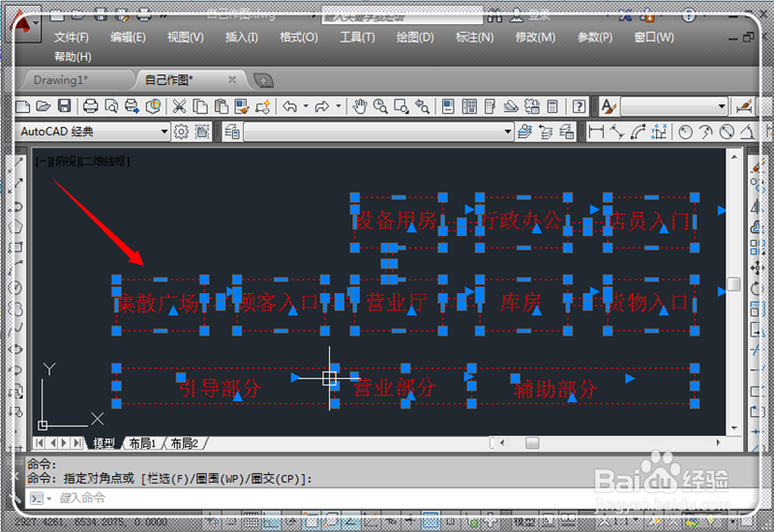774x532 pixels.
Task: Switch to the Drawing1* tab
Action: pos(61,80)
